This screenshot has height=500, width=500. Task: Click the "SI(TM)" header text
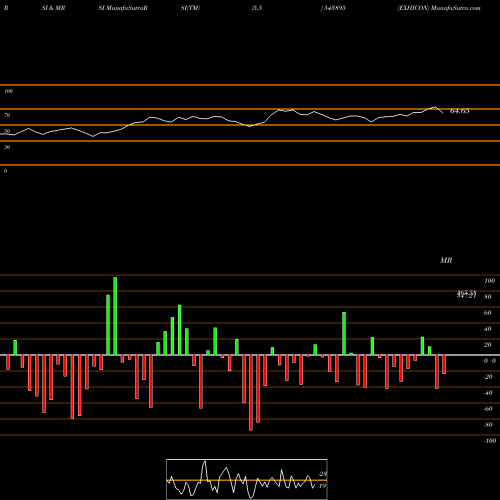point(190,8)
